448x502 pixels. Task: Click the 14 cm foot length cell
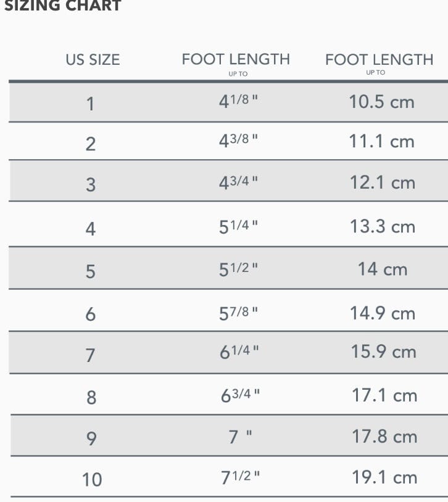click(x=383, y=270)
